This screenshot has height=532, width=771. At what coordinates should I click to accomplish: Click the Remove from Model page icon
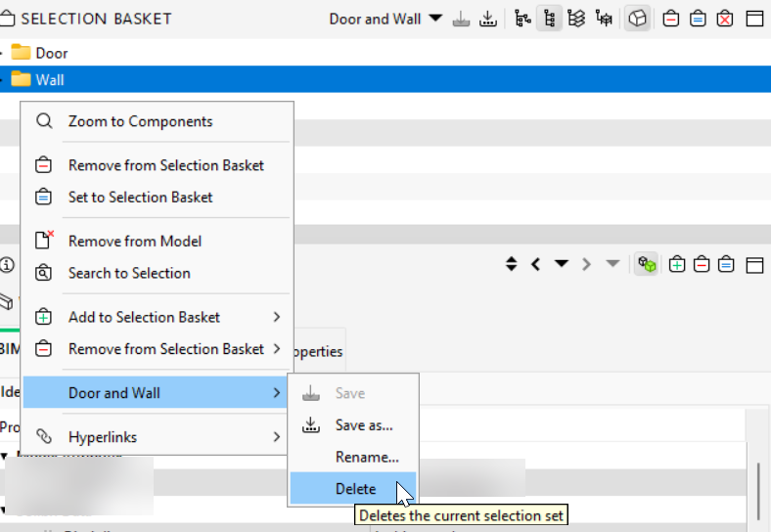point(44,240)
